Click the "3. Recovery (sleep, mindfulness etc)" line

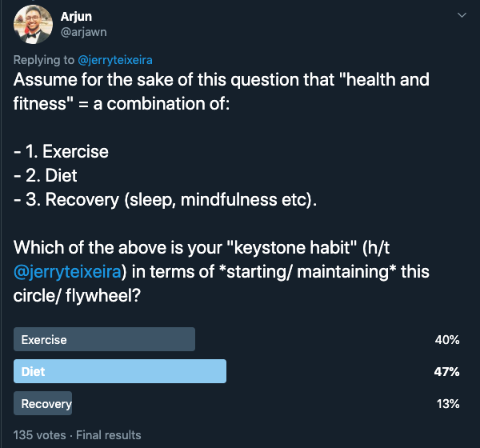[166, 199]
